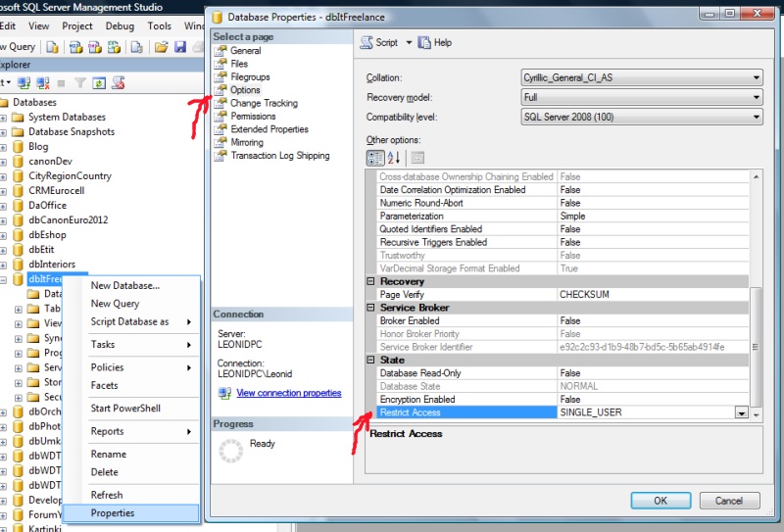Click the OK button
Viewport: 784px width, 532px height.
tap(661, 501)
